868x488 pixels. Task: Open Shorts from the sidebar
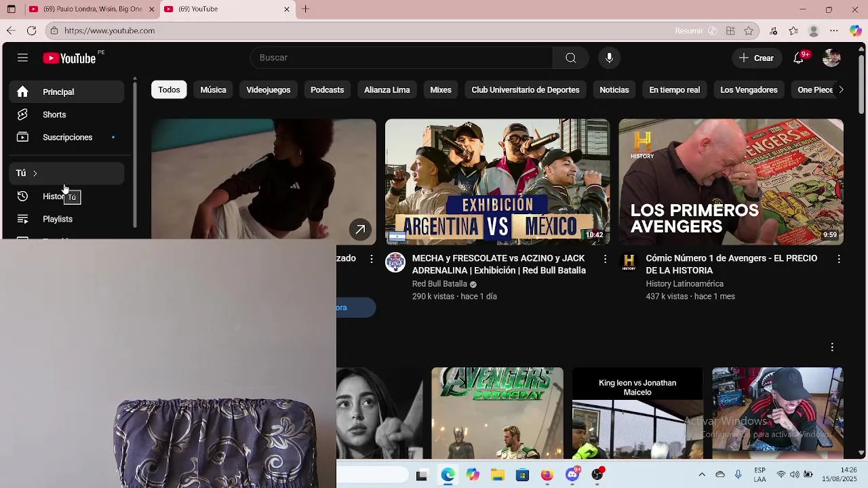click(x=66, y=115)
